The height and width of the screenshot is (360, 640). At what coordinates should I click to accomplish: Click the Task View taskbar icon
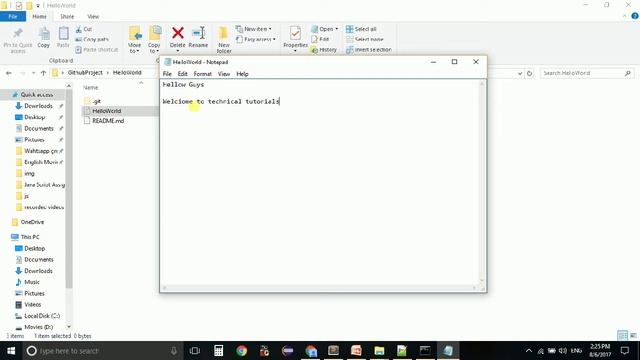[x=195, y=351]
